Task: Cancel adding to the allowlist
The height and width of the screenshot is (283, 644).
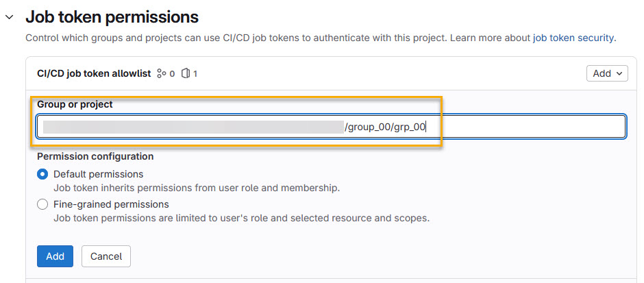Action: tap(106, 256)
